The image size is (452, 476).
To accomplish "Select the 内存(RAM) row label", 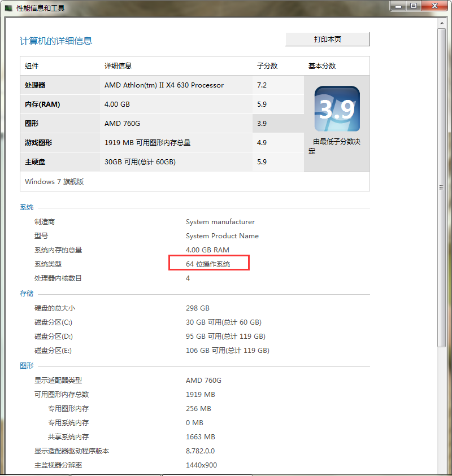I will click(42, 104).
